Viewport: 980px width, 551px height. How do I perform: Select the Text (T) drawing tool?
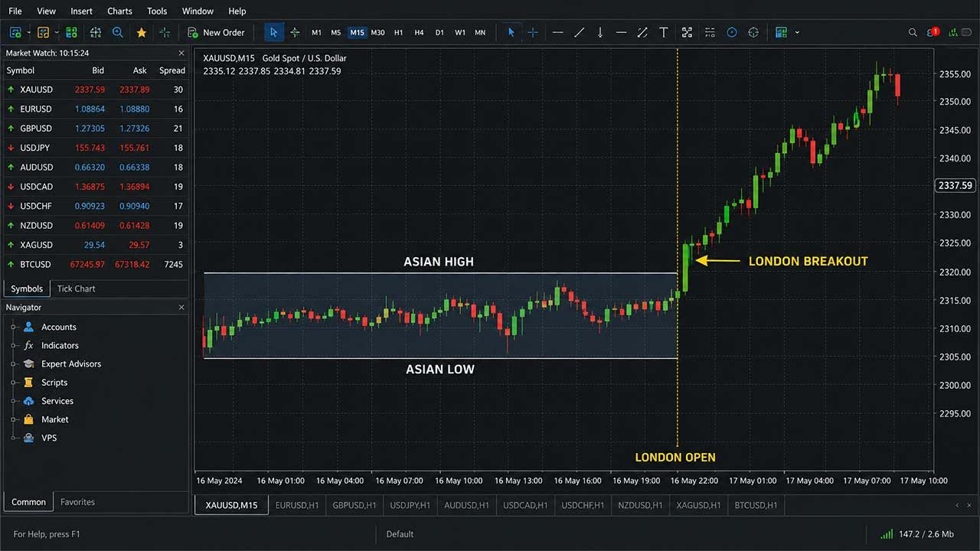point(664,32)
